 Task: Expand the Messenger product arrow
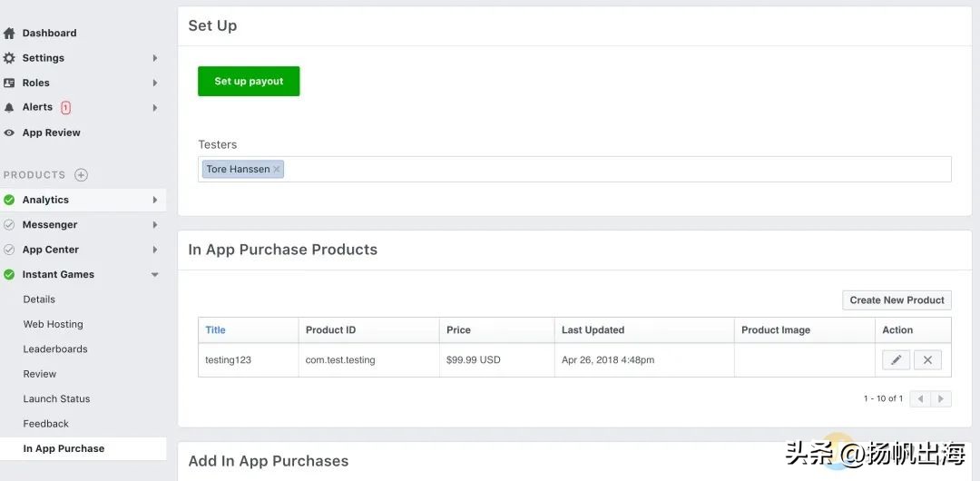(x=155, y=225)
